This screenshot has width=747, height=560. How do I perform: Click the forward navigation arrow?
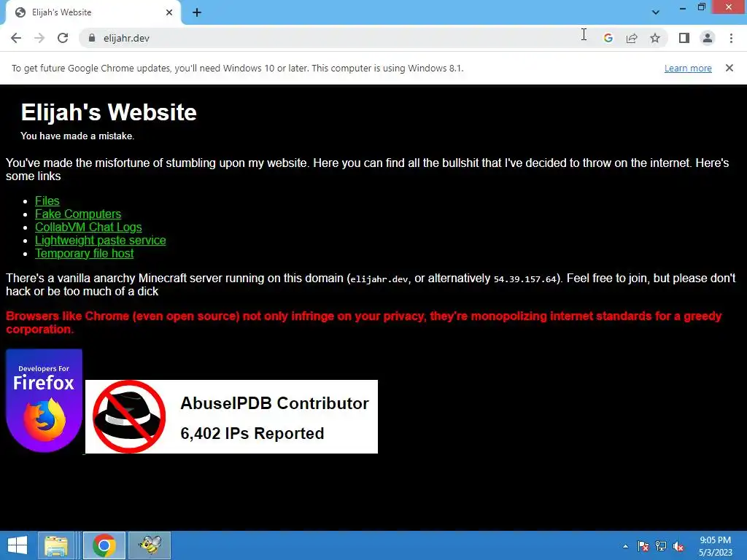39,38
